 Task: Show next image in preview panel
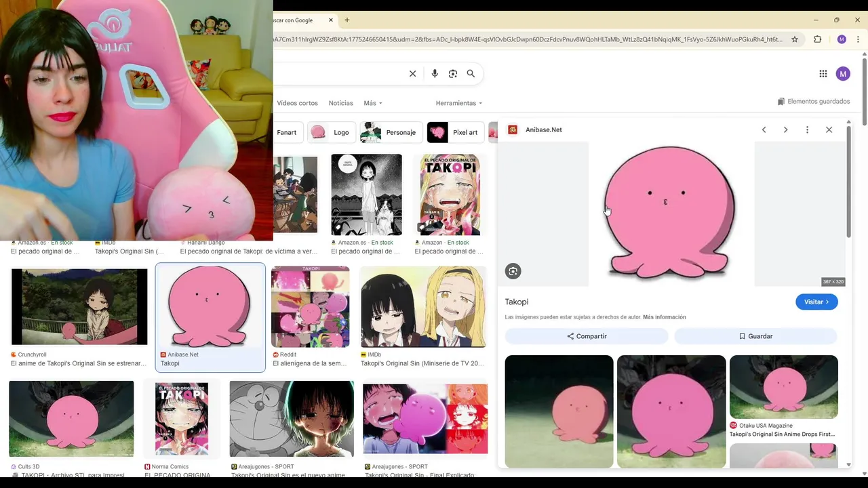click(785, 129)
